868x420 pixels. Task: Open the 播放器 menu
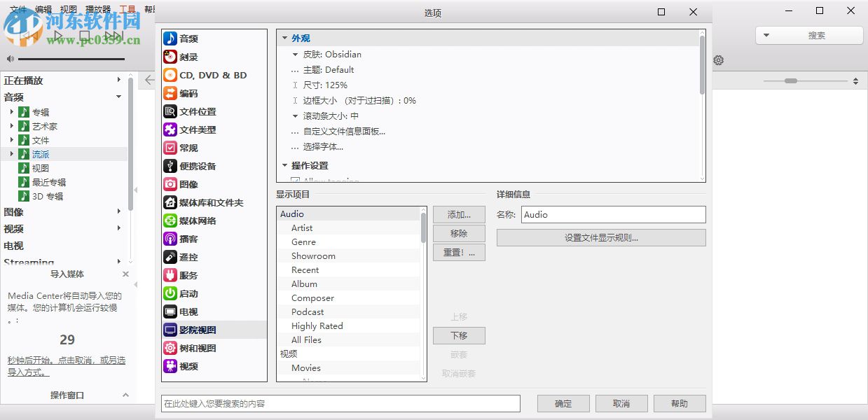[97, 10]
